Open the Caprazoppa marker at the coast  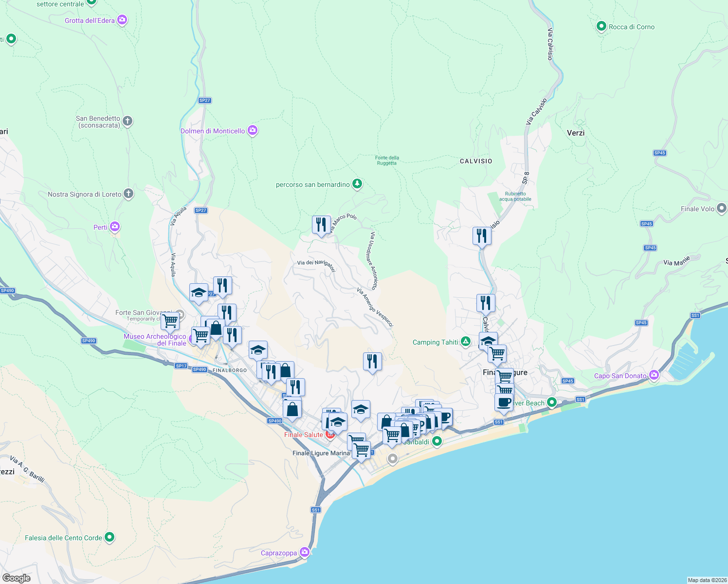304,553
